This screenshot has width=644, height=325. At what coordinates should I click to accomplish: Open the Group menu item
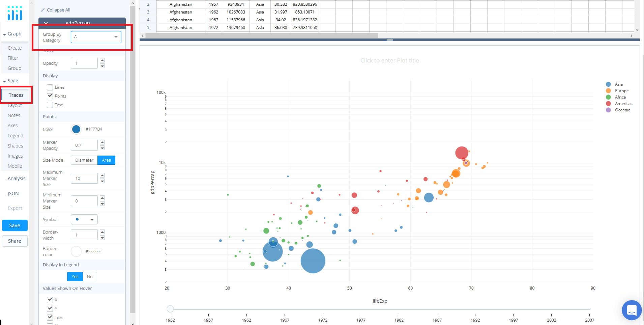(x=14, y=68)
